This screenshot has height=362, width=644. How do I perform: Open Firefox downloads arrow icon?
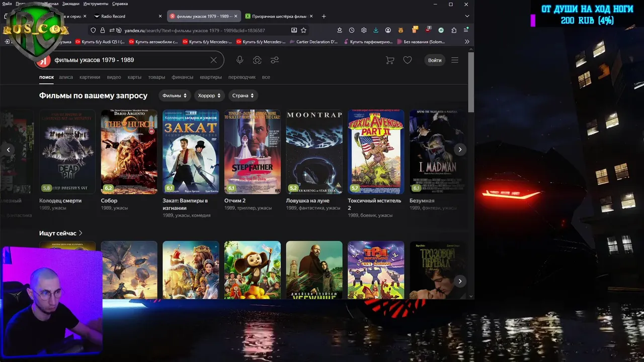pyautogui.click(x=376, y=30)
